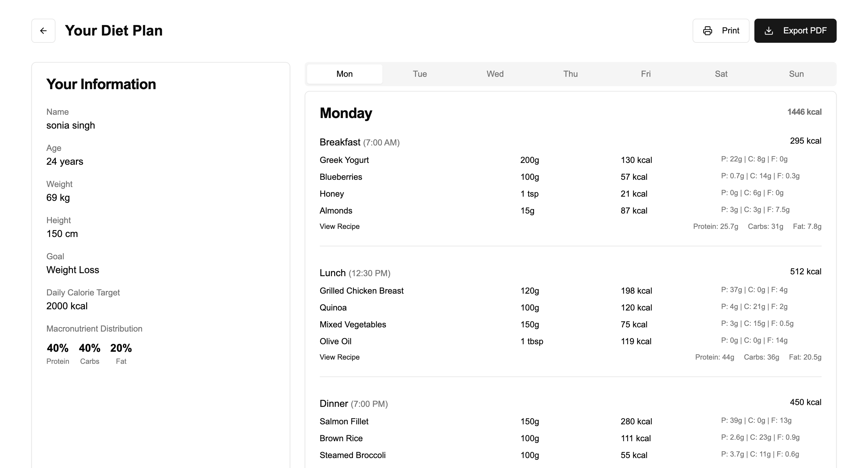Click the Salmon Fillet food item
Viewport: 868px width, 468px height.
tap(344, 421)
